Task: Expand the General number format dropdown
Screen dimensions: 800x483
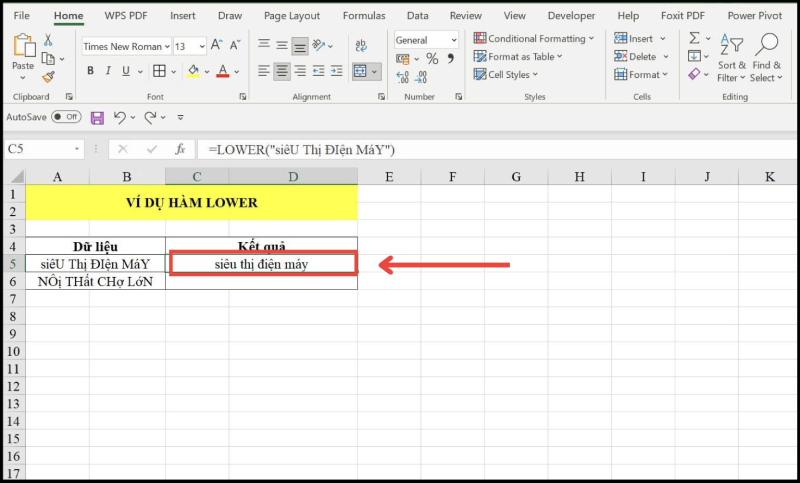Action: tap(426, 40)
